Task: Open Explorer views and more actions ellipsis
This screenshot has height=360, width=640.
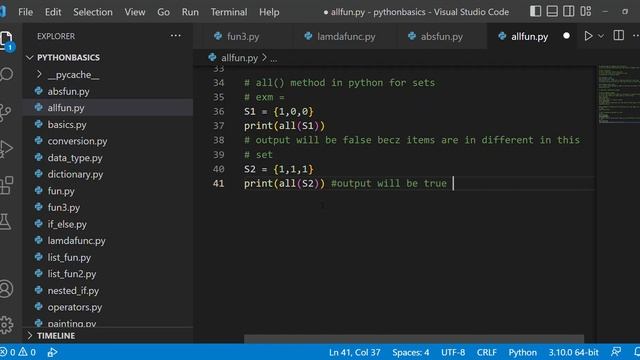Action: point(176,36)
